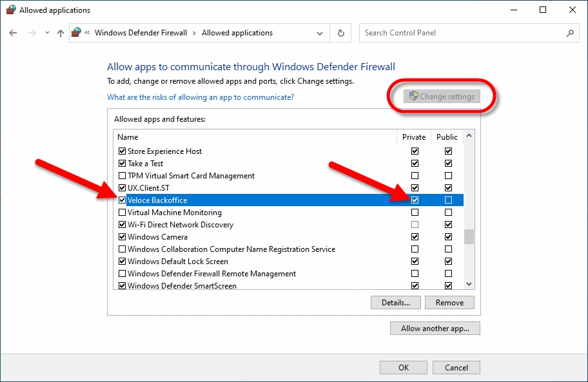588x382 pixels.
Task: Click the Allow another app button
Action: click(x=435, y=329)
